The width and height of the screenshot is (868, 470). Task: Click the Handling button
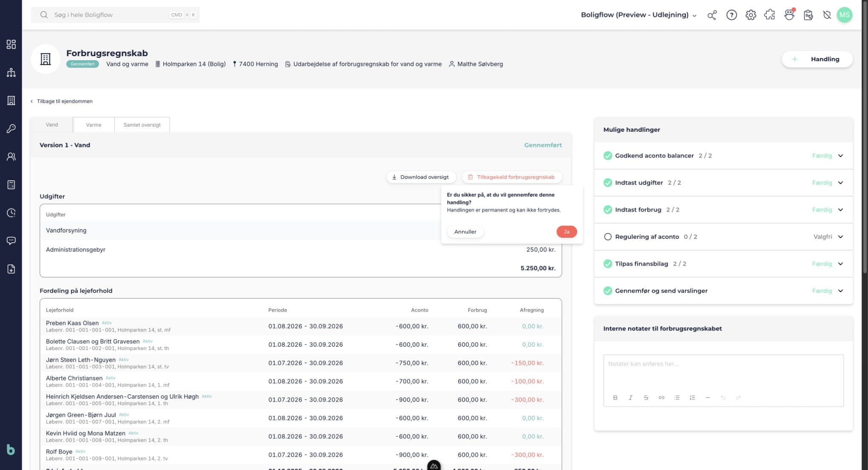[817, 59]
